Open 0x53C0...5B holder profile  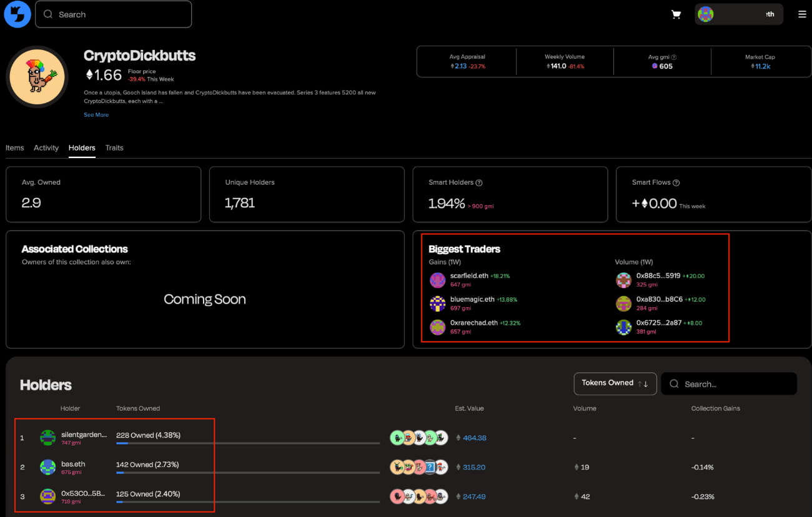[x=83, y=493]
